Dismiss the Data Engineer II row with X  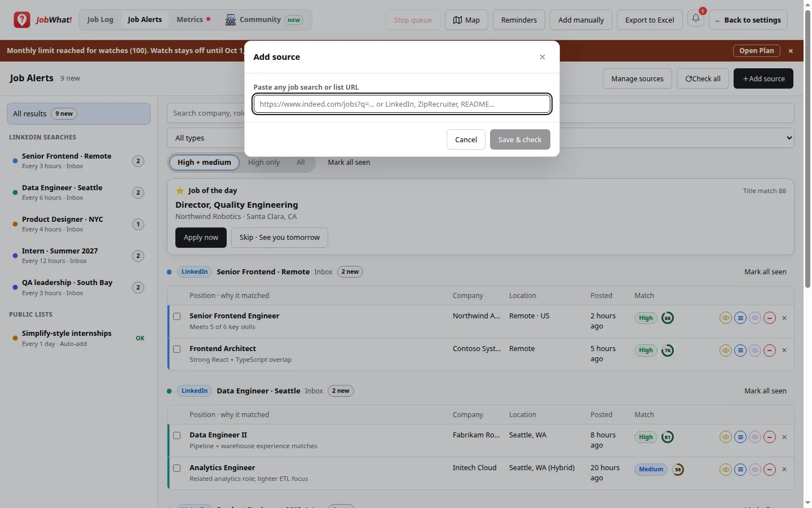tap(784, 437)
